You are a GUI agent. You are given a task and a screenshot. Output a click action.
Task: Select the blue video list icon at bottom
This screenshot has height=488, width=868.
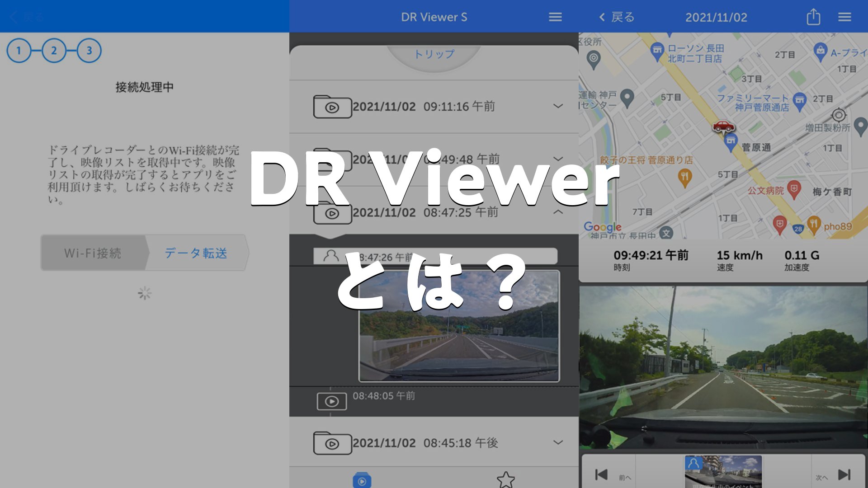click(362, 480)
